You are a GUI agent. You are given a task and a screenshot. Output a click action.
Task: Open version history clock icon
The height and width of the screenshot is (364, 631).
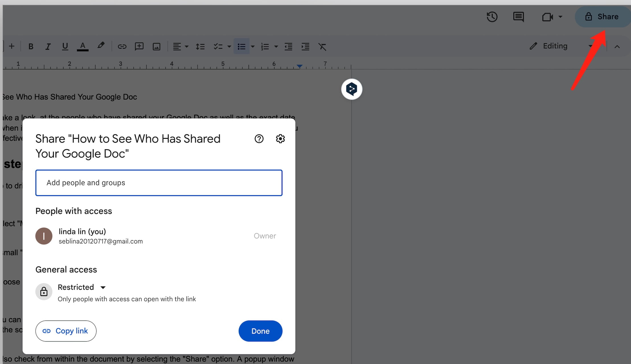(492, 17)
